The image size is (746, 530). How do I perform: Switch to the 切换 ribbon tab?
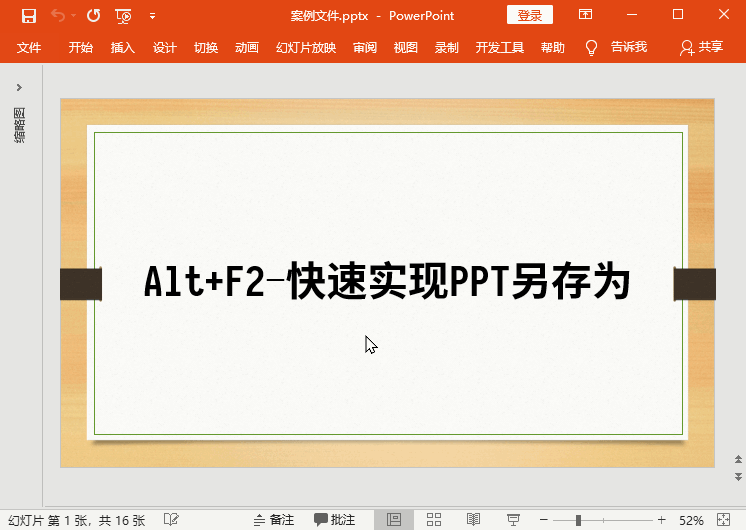pos(206,48)
